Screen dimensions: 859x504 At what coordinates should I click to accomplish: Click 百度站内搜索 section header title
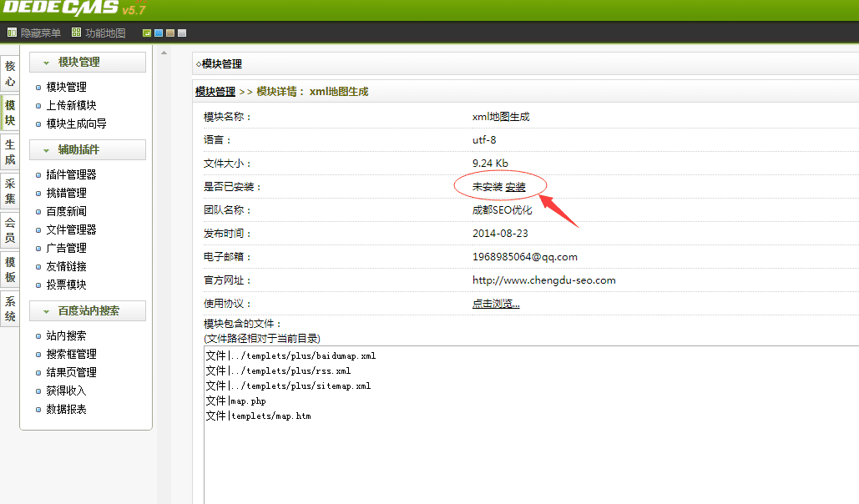point(88,310)
